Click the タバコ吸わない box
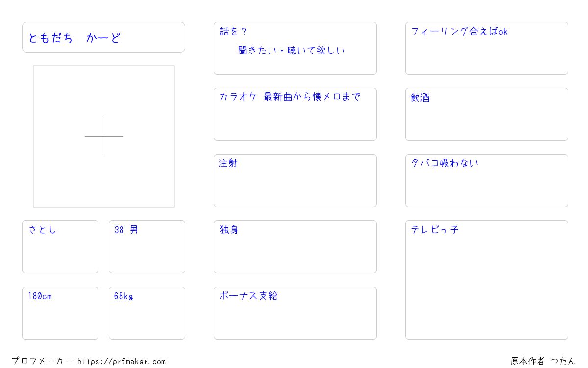 coord(487,181)
